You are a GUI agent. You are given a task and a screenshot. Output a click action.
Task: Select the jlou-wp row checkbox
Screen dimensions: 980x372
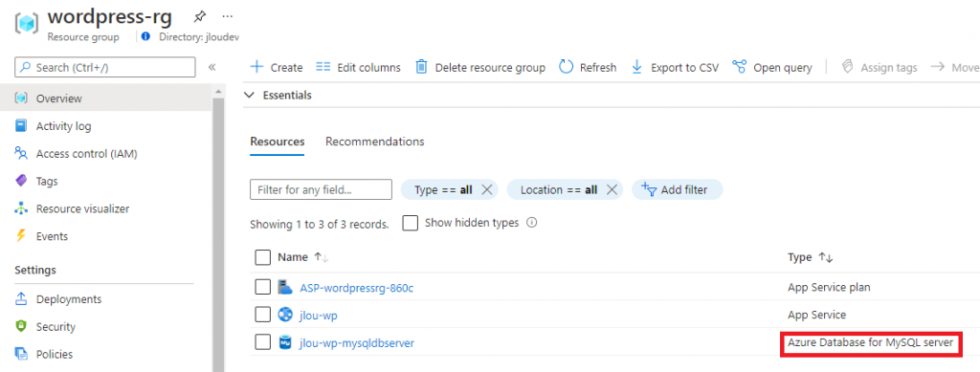(263, 315)
